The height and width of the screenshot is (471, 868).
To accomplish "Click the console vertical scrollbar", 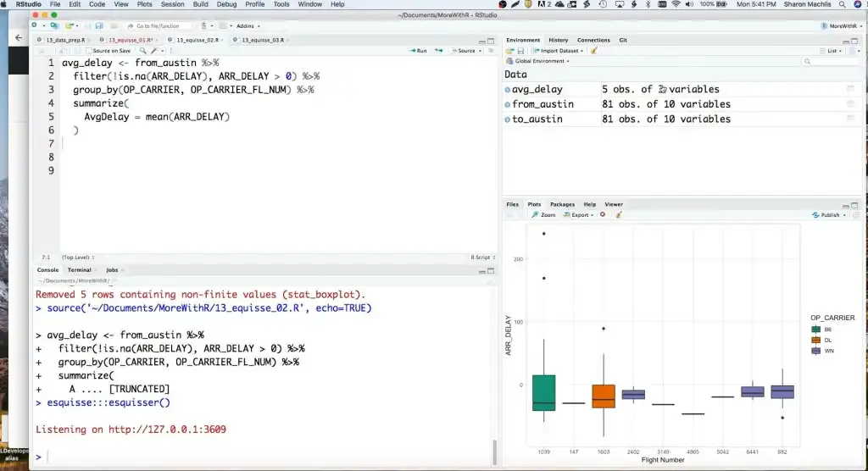I will pyautogui.click(x=494, y=452).
